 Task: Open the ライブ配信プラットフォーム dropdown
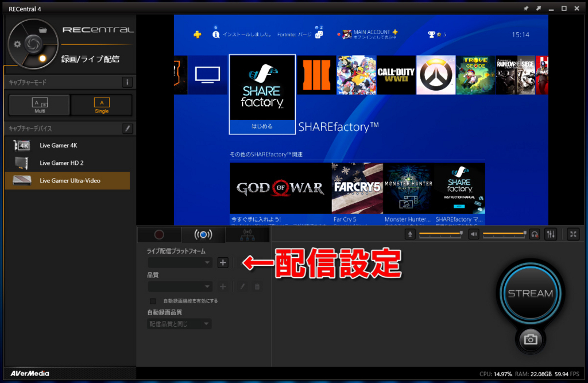[180, 262]
